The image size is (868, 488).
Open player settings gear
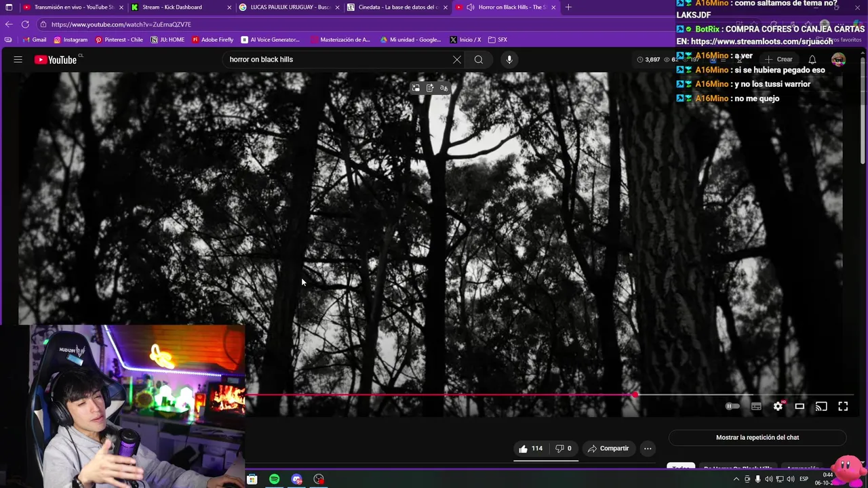pos(778,407)
